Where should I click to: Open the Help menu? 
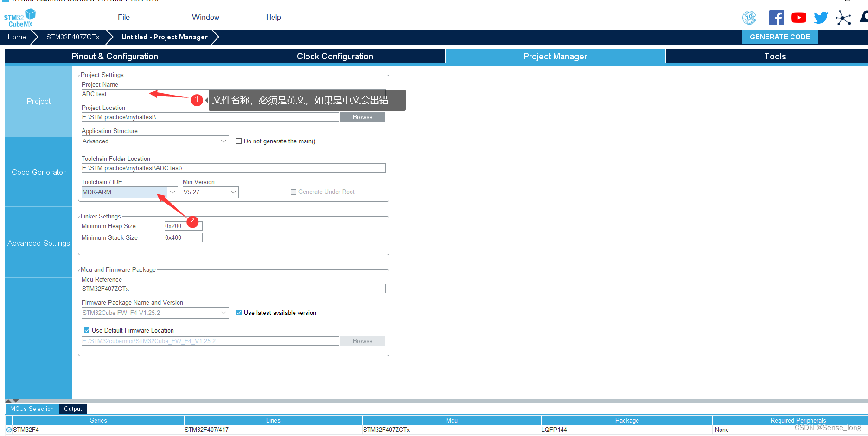273,17
